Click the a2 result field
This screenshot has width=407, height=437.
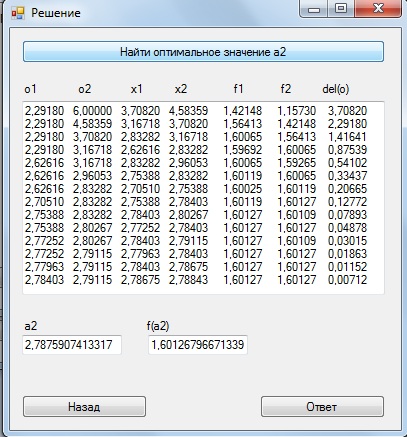coord(72,345)
